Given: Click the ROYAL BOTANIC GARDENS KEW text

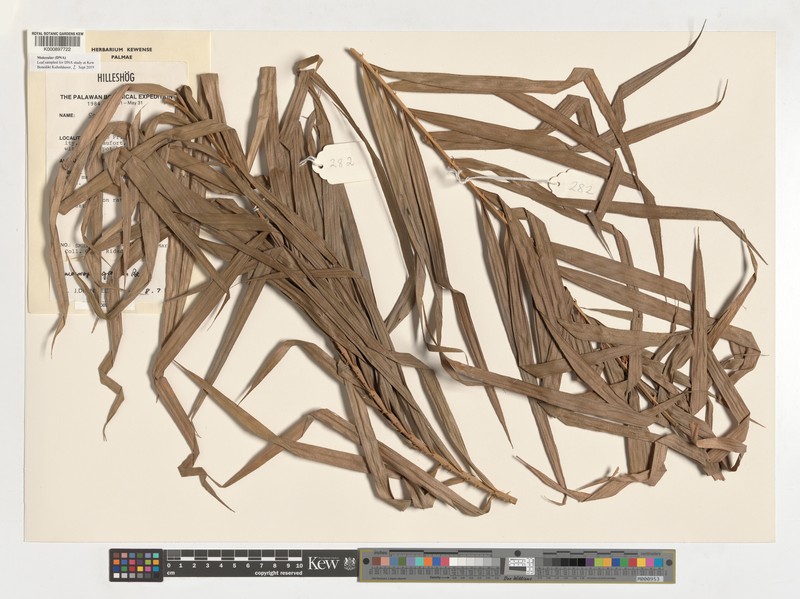Looking at the screenshot, I should point(57,33).
